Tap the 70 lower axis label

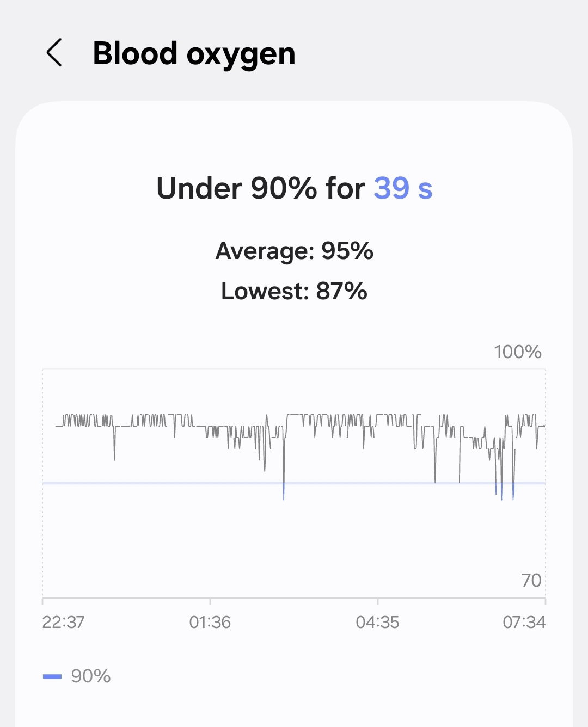tap(531, 581)
